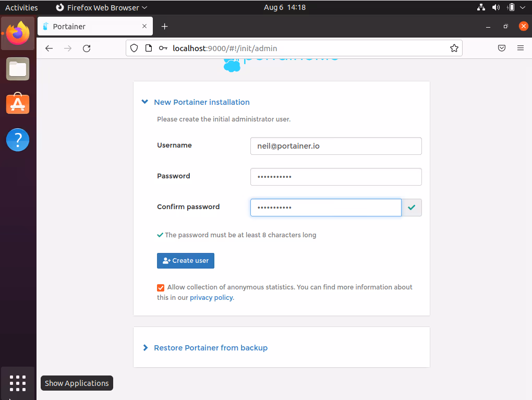Open the tracking protection shield icon

134,48
